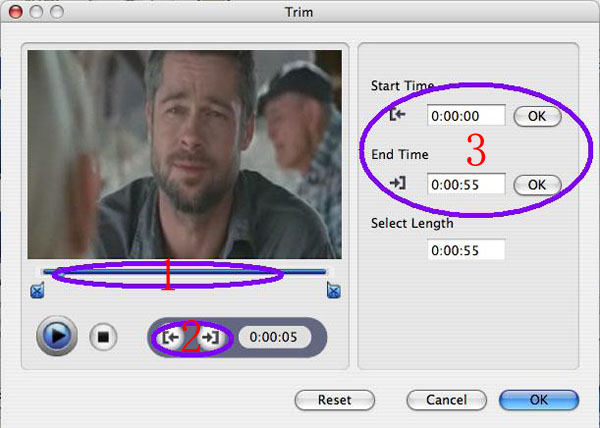The image size is (600, 428).
Task: Close the Trim window with the red button
Action: (x=13, y=11)
